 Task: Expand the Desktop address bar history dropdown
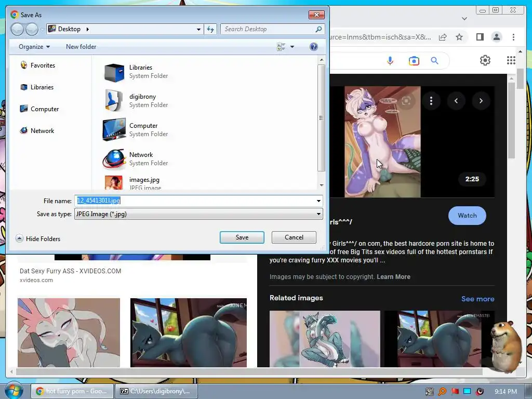click(198, 29)
